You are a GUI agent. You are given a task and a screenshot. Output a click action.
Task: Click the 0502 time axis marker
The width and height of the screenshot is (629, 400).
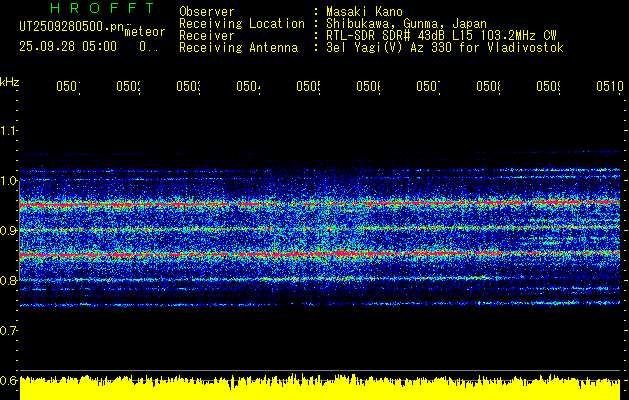(128, 86)
